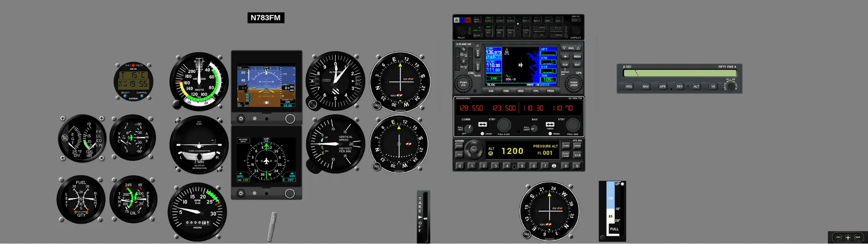
Task: Click START STOP on the transponder
Action: [x=566, y=155]
